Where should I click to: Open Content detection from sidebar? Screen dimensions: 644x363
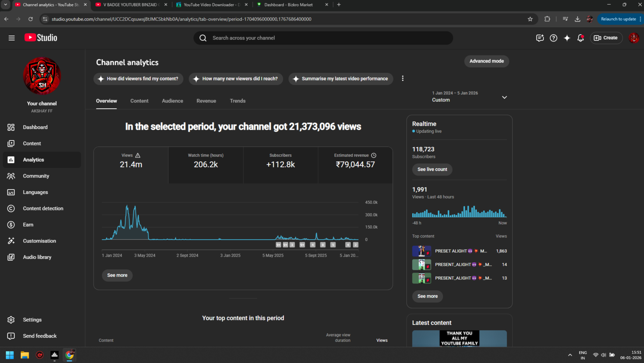(43, 208)
